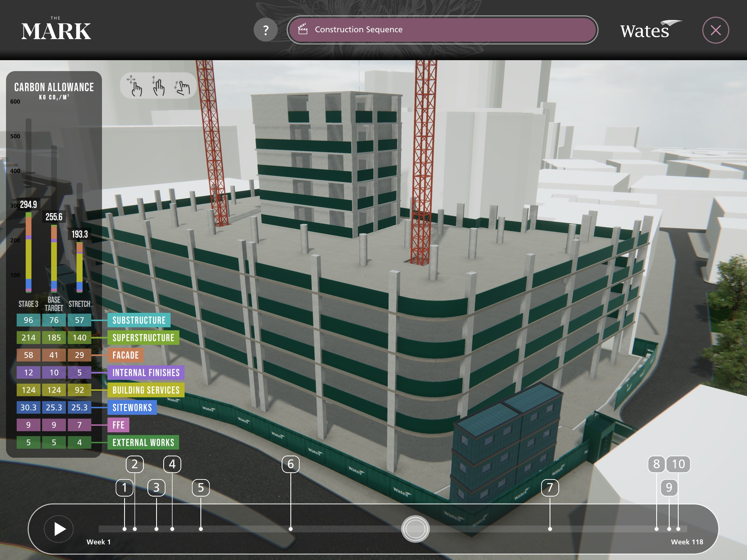Select the SUPERSTRUCTURE category label

point(143,337)
